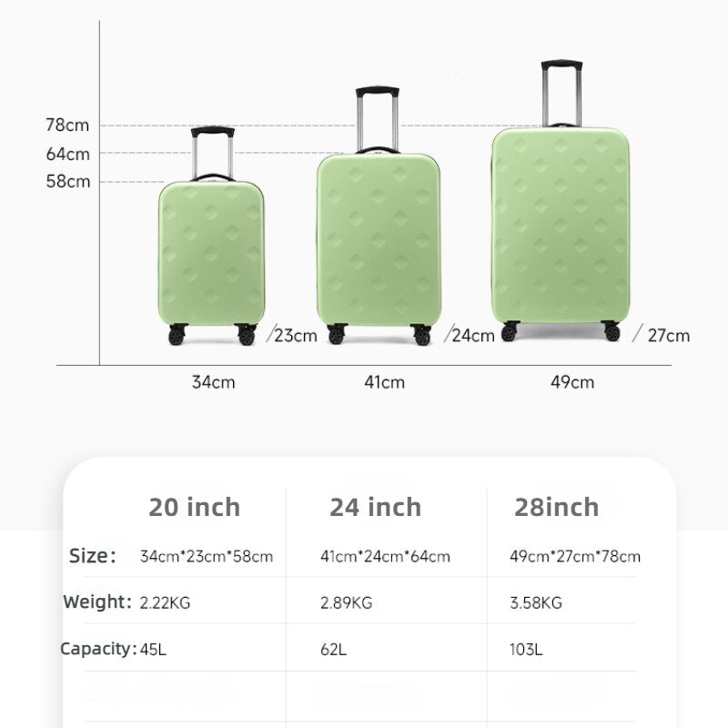Click the 24cm depth label

(473, 336)
